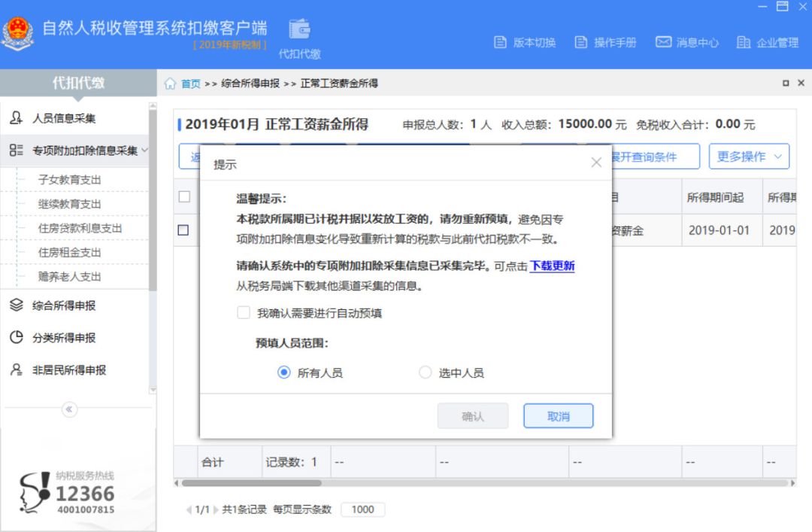Open the 代扣代缴 wallet icon in header
812x532 pixels.
tap(299, 29)
